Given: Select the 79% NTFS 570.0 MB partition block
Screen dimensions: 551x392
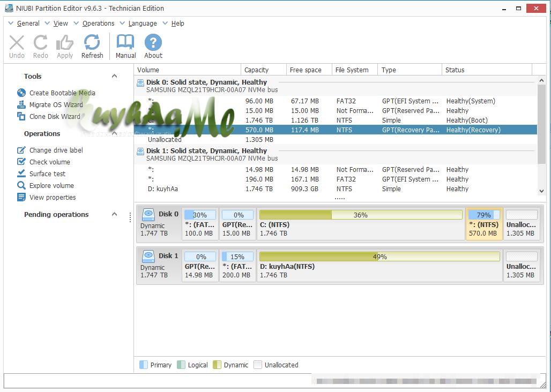Looking at the screenshot, I should pyautogui.click(x=484, y=224).
